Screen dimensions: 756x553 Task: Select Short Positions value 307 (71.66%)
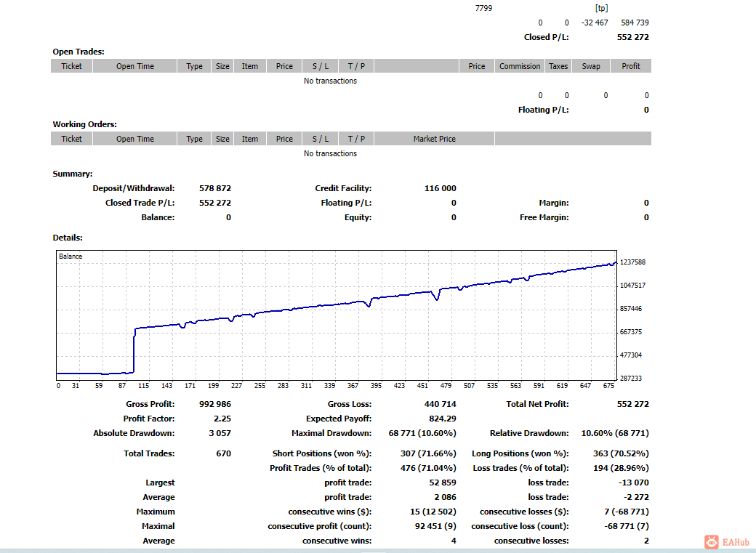pos(428,453)
